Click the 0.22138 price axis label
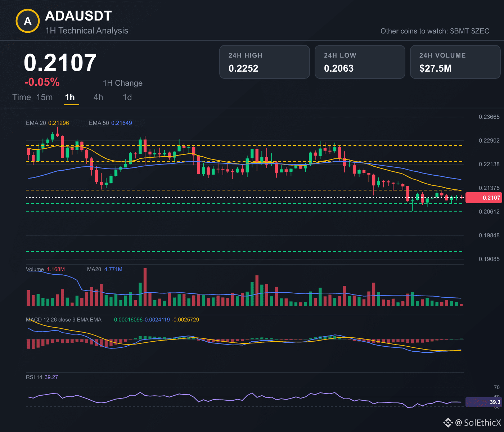Image resolution: width=504 pixels, height=432 pixels. (x=489, y=165)
